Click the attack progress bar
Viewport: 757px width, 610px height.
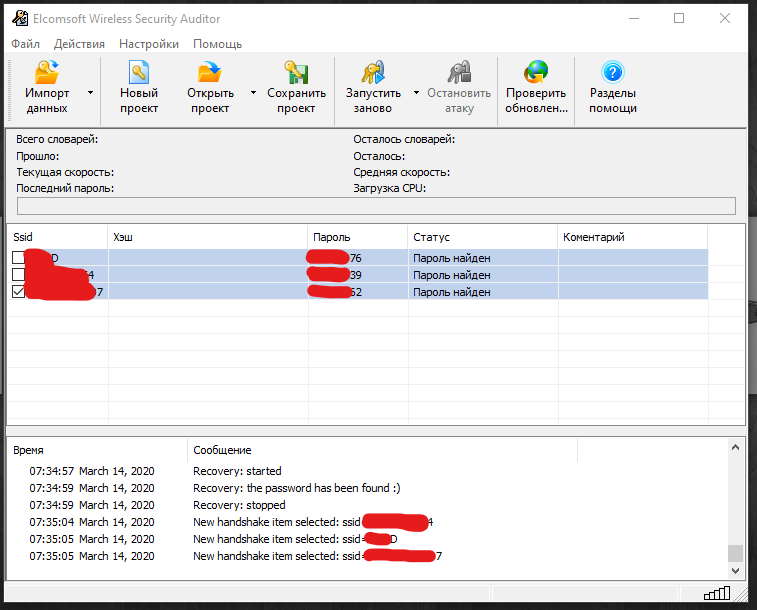(x=376, y=206)
